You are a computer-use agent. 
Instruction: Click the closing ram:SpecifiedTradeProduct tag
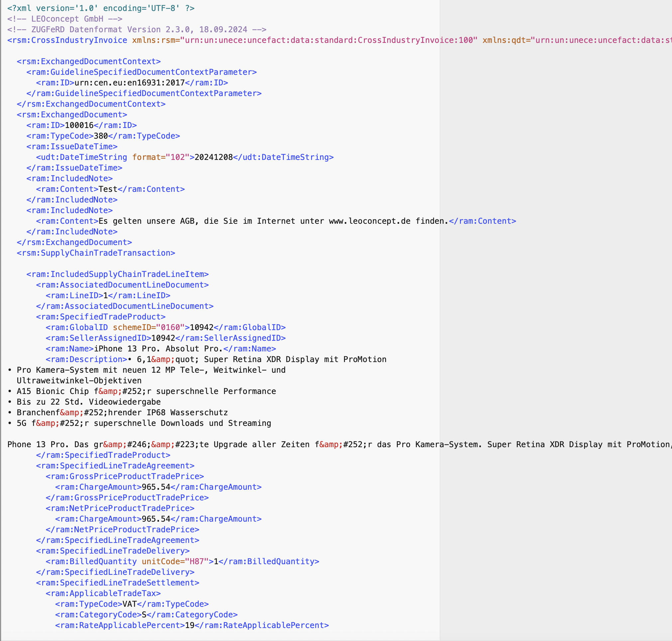pyautogui.click(x=103, y=455)
